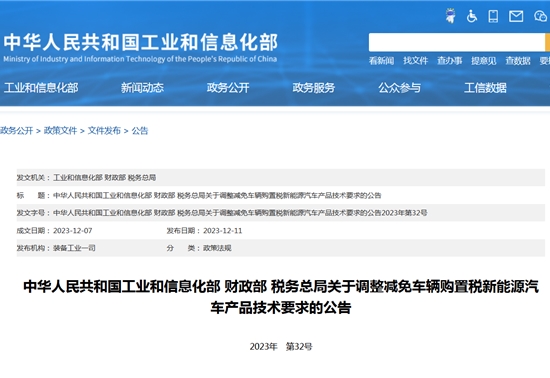Screen dimensions: 550x378
Task: Open the robot assistant icon
Action: tap(450, 16)
